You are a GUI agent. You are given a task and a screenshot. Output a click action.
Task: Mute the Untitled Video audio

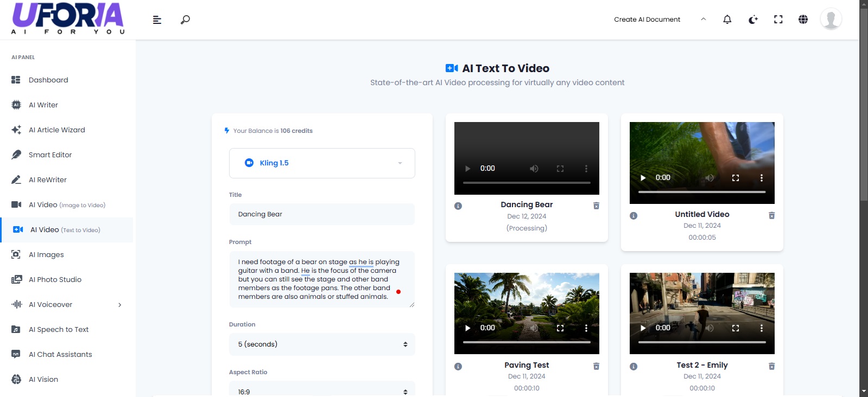(x=709, y=178)
